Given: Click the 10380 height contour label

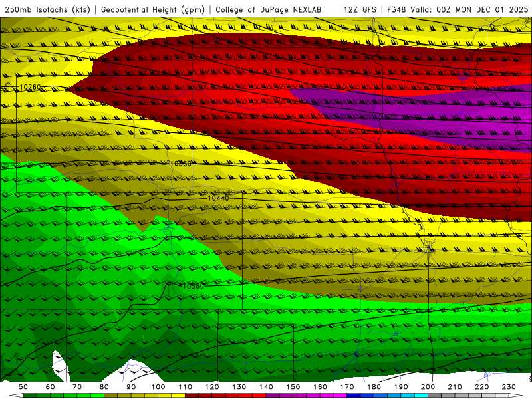Looking at the screenshot, I should click(x=180, y=164).
